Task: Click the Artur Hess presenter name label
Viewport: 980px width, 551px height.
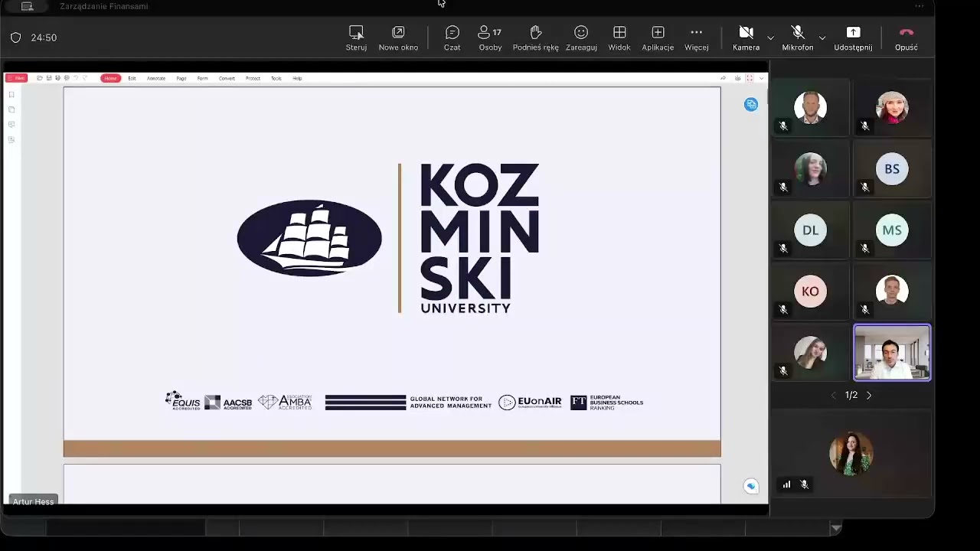Action: (33, 501)
